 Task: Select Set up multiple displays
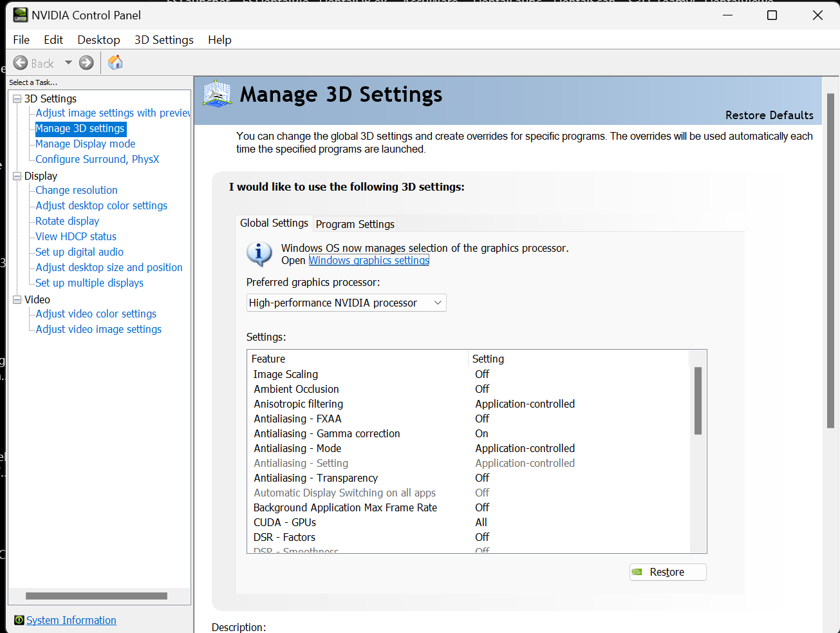[x=89, y=283]
